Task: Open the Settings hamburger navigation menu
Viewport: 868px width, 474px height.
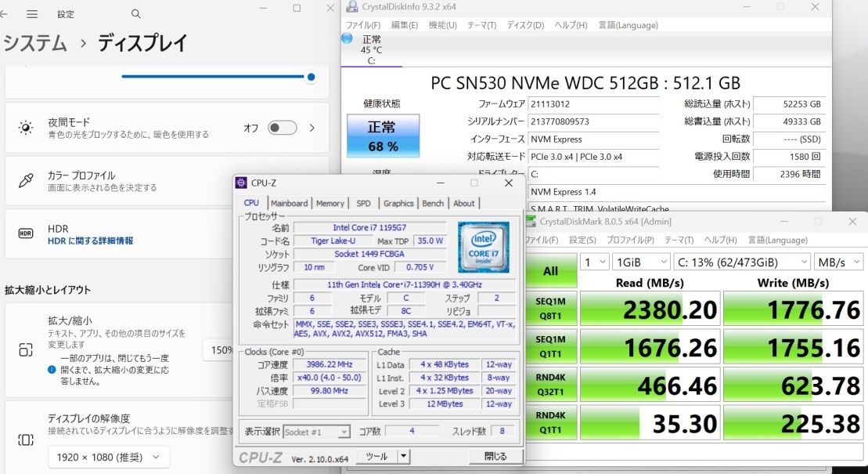Action: [x=32, y=14]
